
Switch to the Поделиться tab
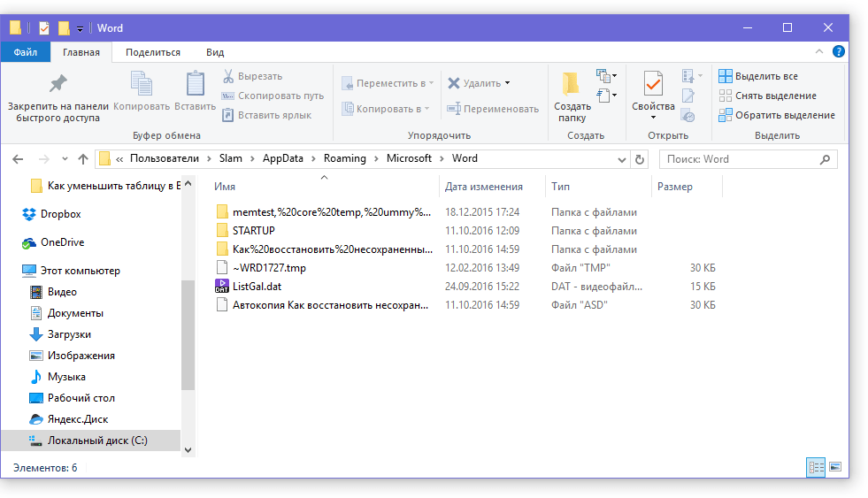pos(153,52)
